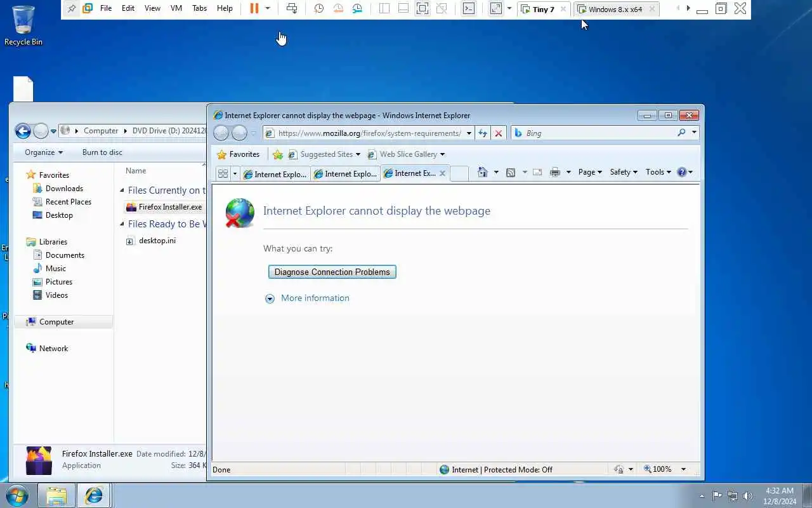Open the VMware File menu
This screenshot has width=812, height=508.
pyautogui.click(x=106, y=8)
